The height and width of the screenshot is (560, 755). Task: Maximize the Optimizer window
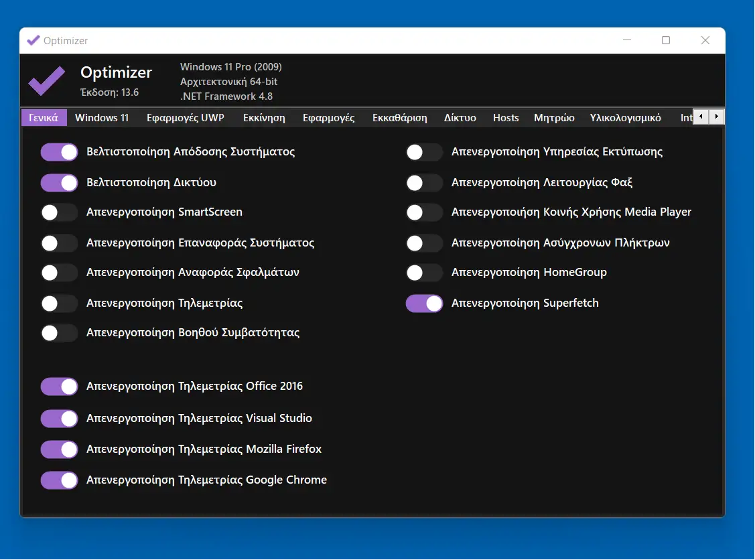666,40
